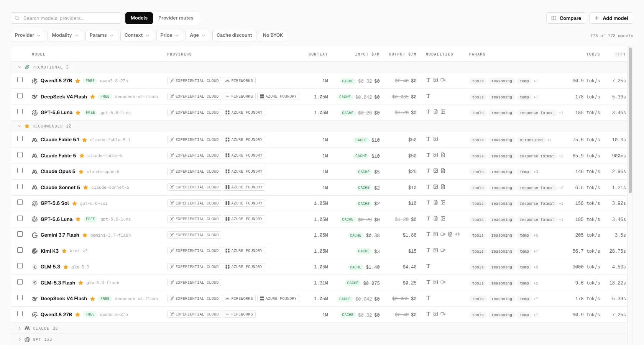Screen dimensions: 644x345
Task: Sort by the Tok/s column header
Action: 593,54
